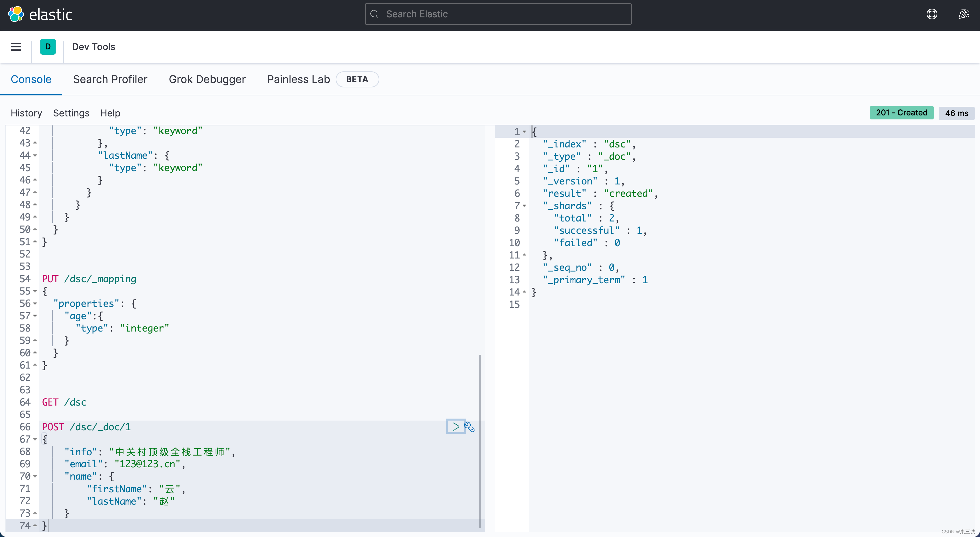Screen dimensions: 980x537
Task: Open the hamburger navigation menu
Action: [16, 47]
